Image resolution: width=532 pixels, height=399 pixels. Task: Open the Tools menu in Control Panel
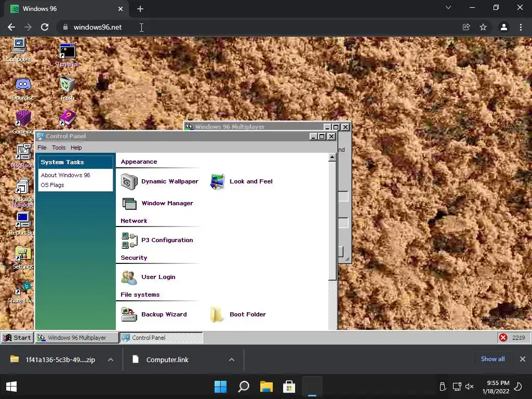pyautogui.click(x=59, y=148)
